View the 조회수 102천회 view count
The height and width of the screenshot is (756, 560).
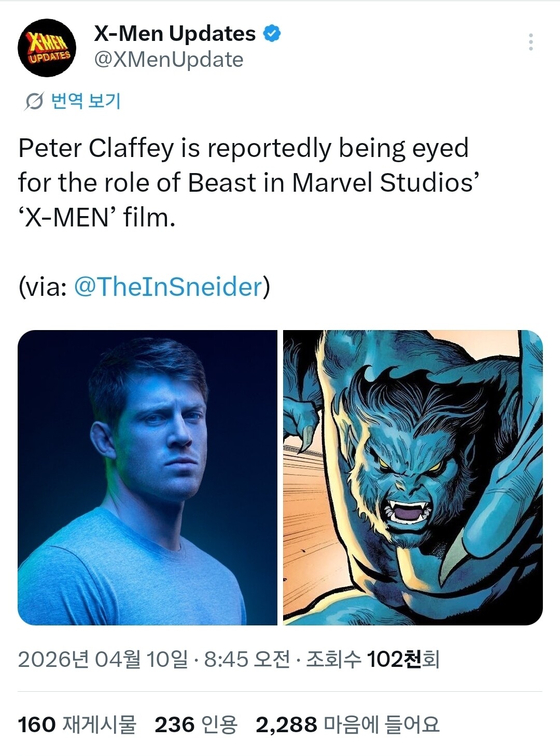372,659
